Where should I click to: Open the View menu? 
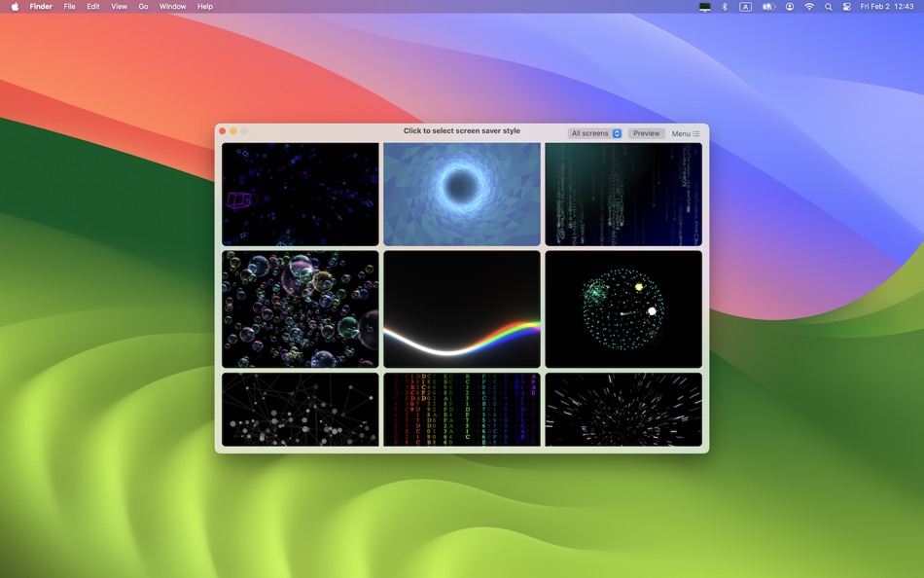(x=119, y=7)
